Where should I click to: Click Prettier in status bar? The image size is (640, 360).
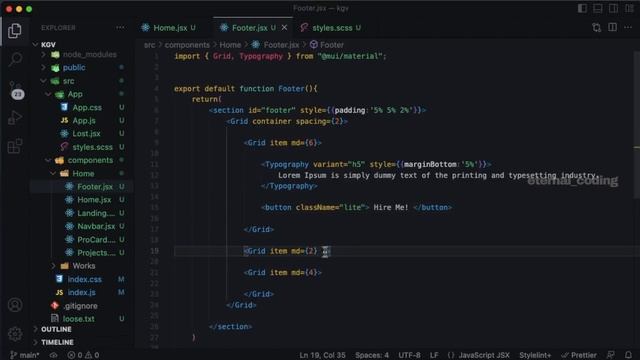(579, 355)
